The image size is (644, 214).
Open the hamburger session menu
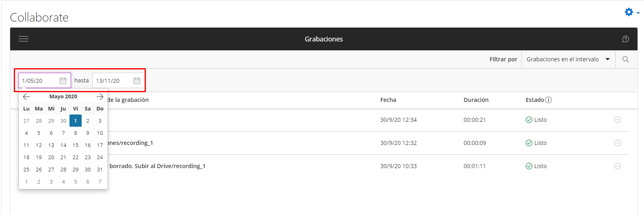(24, 39)
